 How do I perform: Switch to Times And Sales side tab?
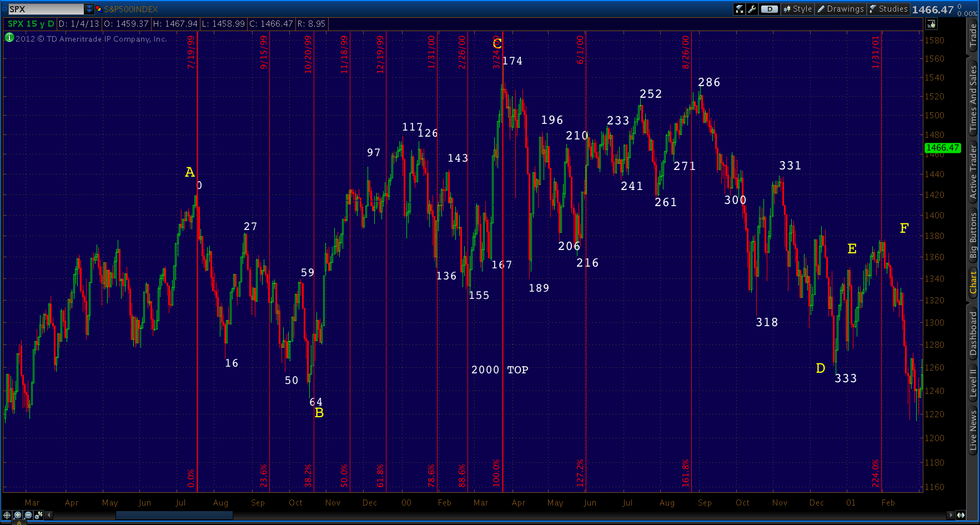pos(973,98)
